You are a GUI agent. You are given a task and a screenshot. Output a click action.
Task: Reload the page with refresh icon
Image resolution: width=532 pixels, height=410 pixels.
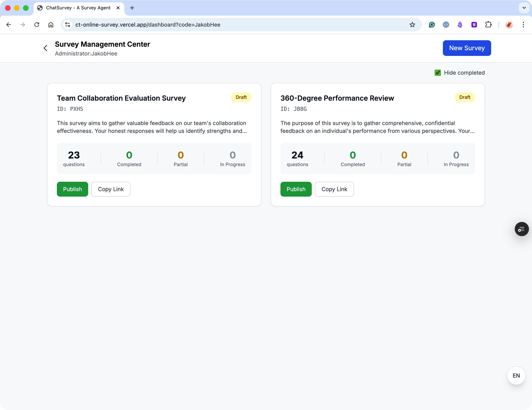tap(37, 25)
